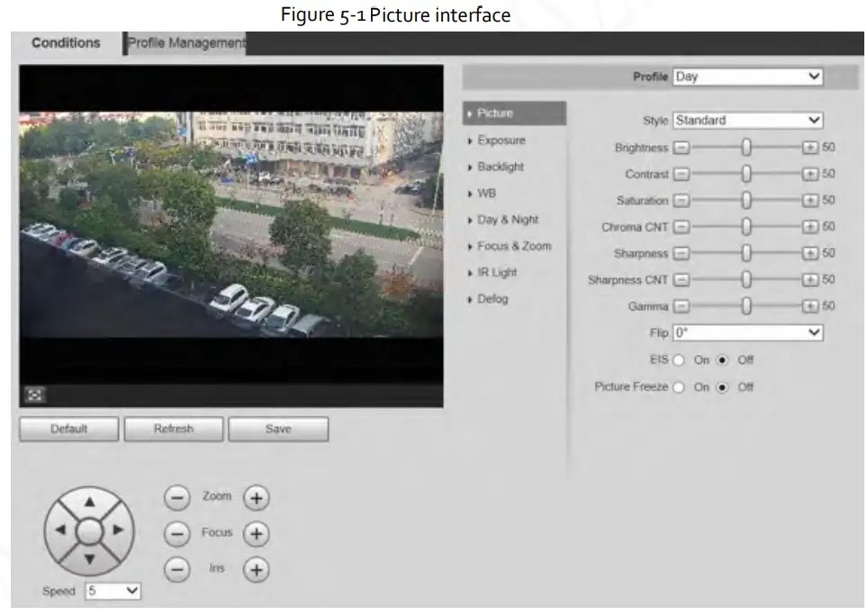Restore defaults with the Default button
This screenshot has height=616, width=867.
pyautogui.click(x=68, y=429)
